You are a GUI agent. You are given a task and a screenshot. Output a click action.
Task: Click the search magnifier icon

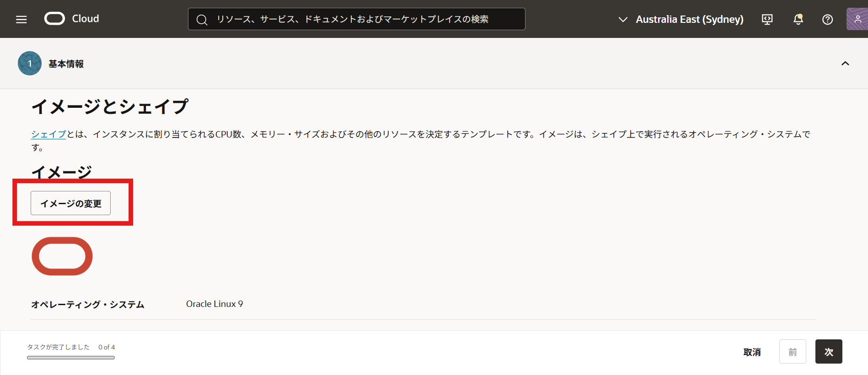pos(202,19)
